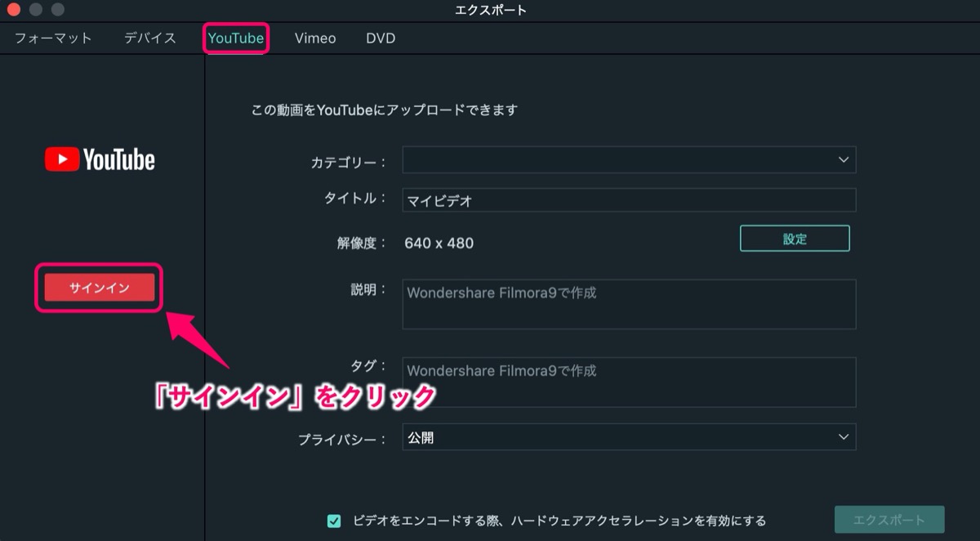Open the プライバシー dropdown showing 公開
Image resolution: width=980 pixels, height=541 pixels.
[x=629, y=437]
